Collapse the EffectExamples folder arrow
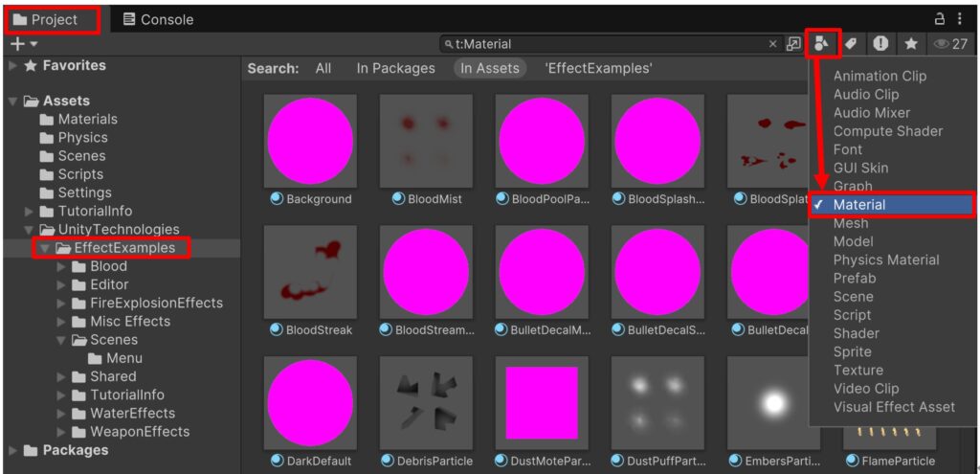Image resolution: width=980 pixels, height=474 pixels. (x=45, y=248)
